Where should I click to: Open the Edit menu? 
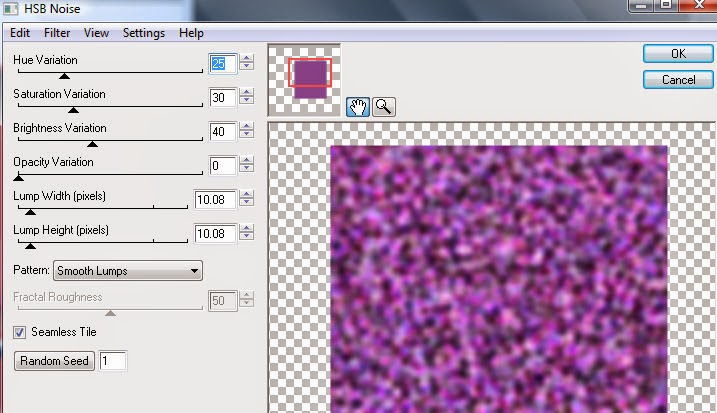(20, 33)
